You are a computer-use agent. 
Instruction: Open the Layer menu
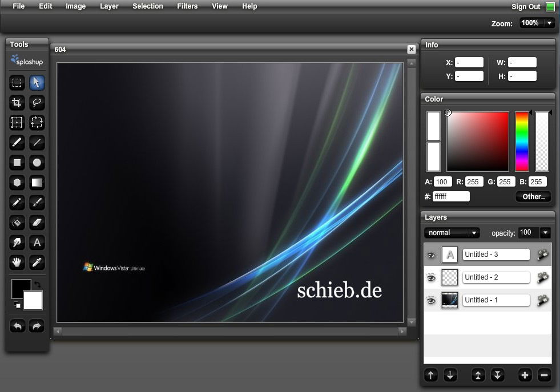tap(109, 6)
